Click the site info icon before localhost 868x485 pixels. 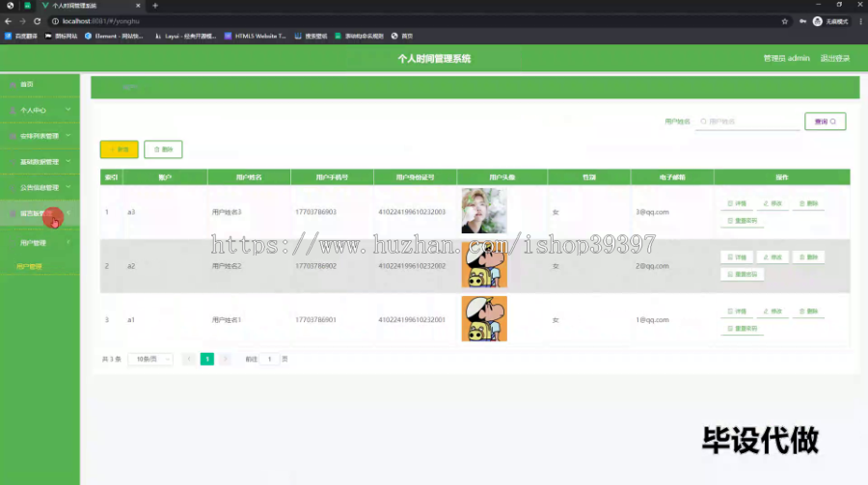55,21
